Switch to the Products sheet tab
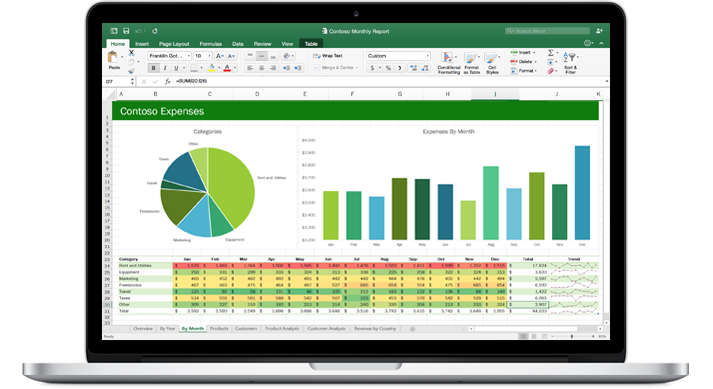The image size is (713, 389). pos(219,328)
